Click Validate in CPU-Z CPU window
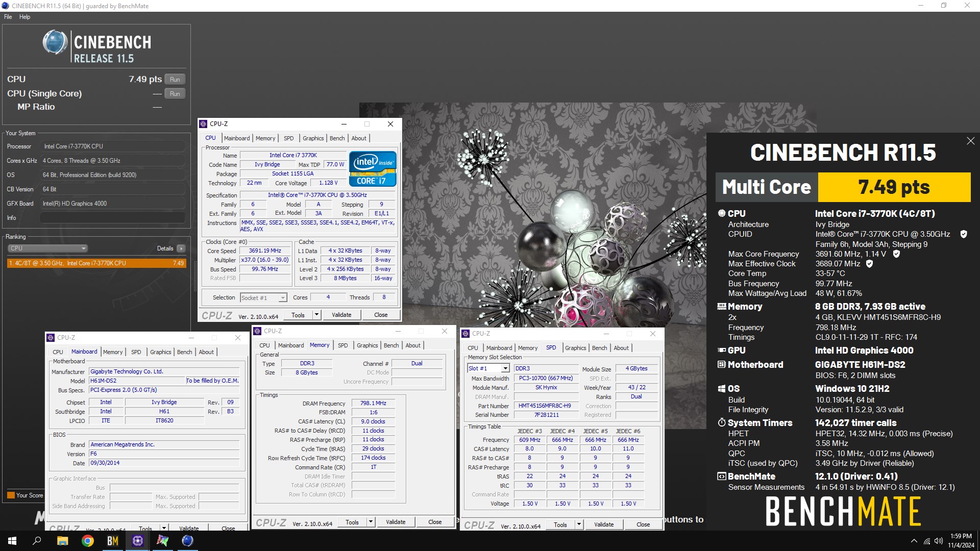Image resolution: width=980 pixels, height=551 pixels. pos(341,315)
